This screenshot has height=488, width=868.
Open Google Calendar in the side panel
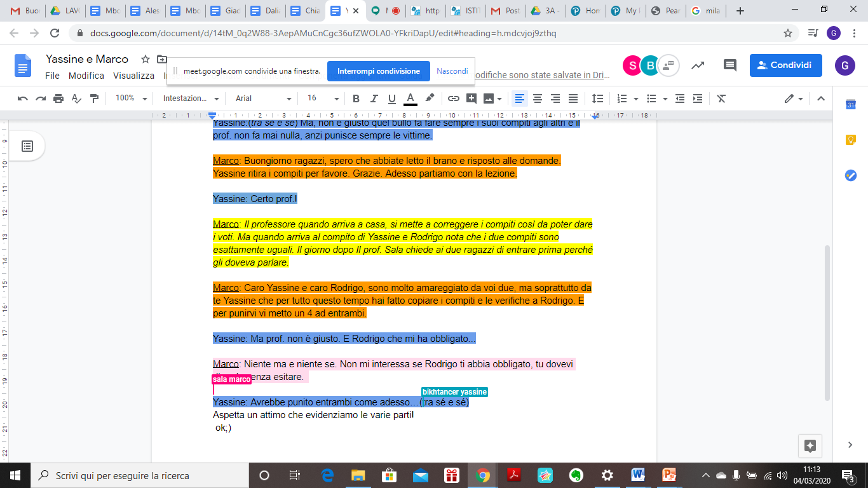851,105
